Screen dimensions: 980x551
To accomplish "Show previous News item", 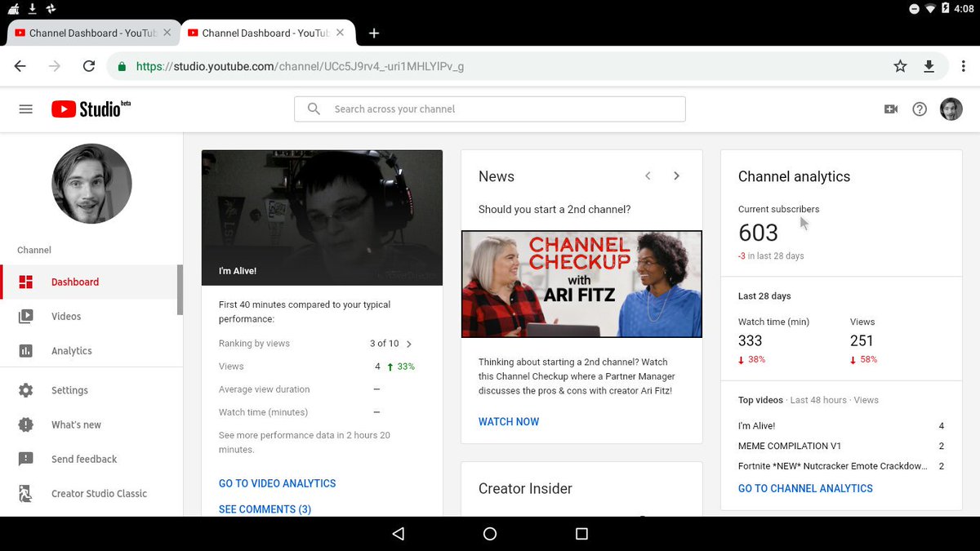I will coord(648,176).
